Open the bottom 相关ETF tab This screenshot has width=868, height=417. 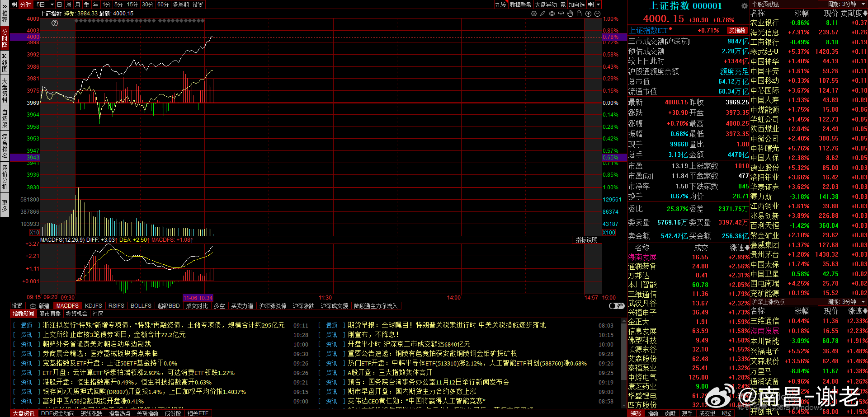(x=198, y=413)
